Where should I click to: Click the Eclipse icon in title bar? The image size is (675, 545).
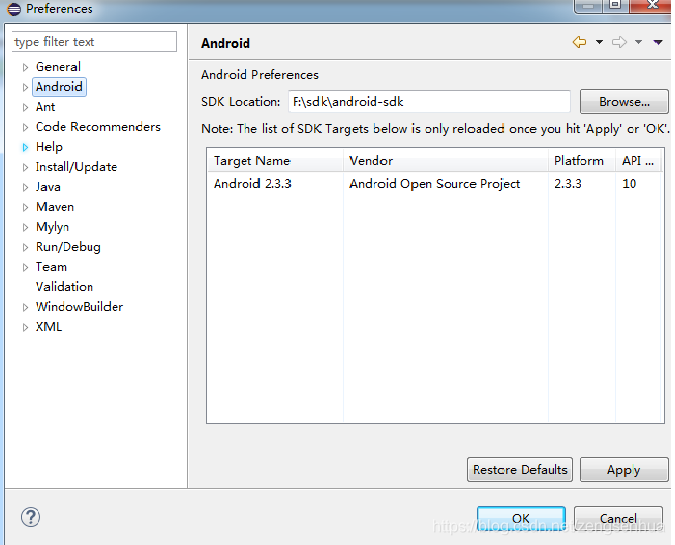(x=14, y=9)
